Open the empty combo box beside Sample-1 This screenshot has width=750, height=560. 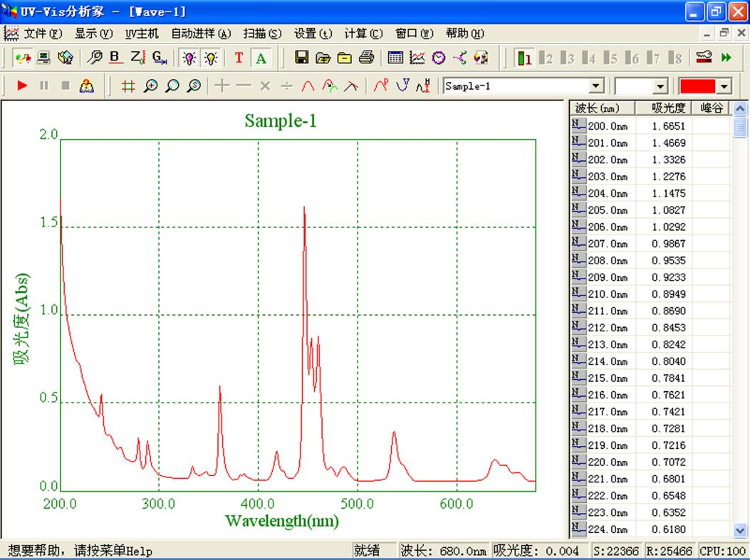tap(660, 86)
